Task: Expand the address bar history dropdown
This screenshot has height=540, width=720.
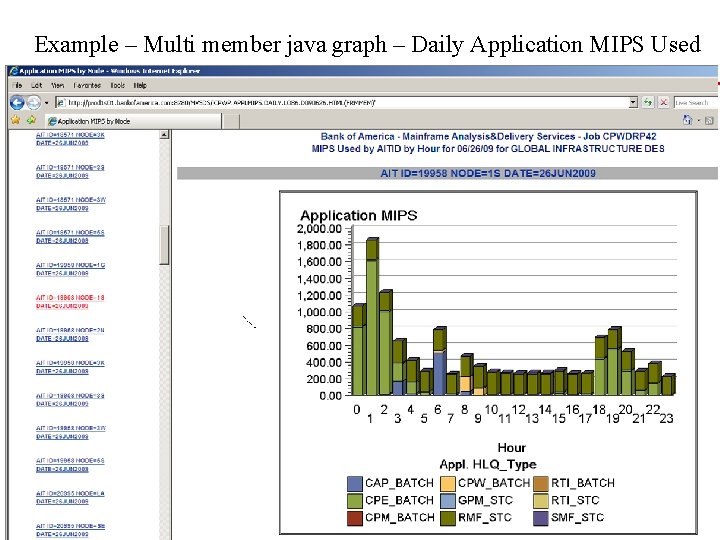Action: click(x=633, y=102)
